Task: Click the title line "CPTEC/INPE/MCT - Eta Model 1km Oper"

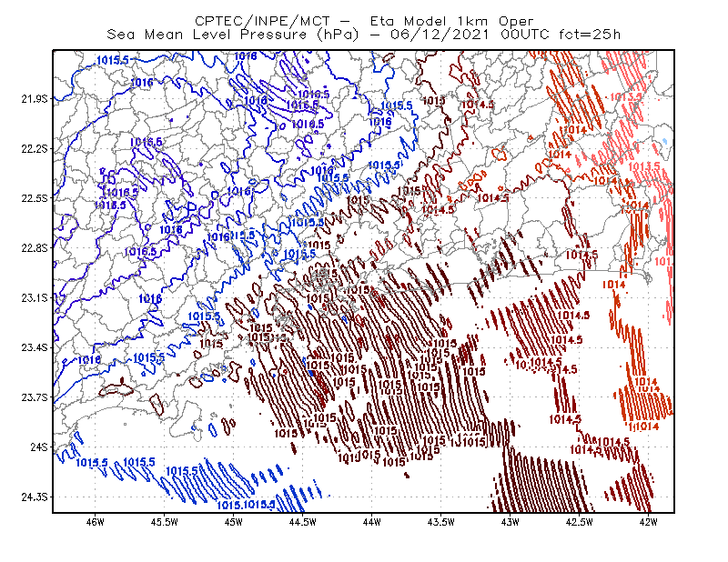Action: 365,21
